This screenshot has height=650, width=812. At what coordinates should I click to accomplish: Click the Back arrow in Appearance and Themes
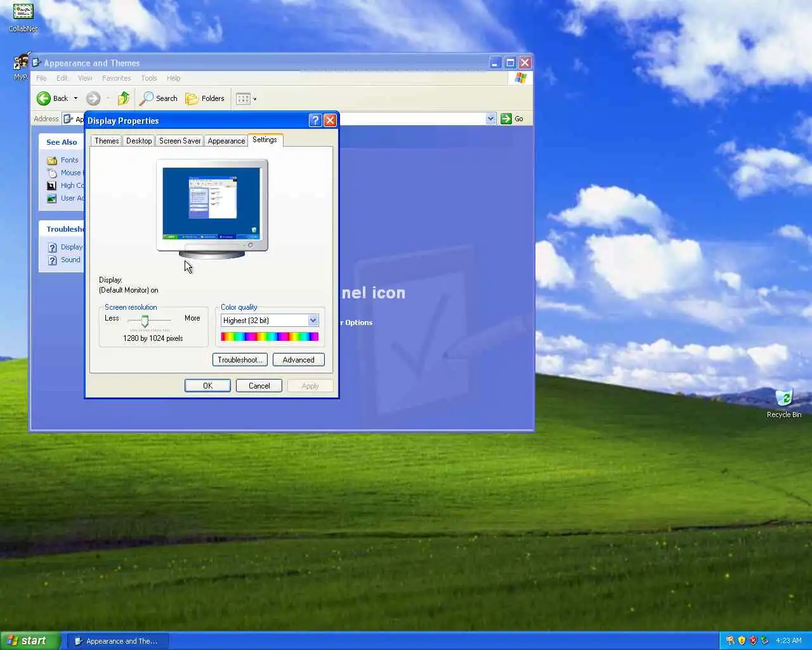(x=44, y=98)
